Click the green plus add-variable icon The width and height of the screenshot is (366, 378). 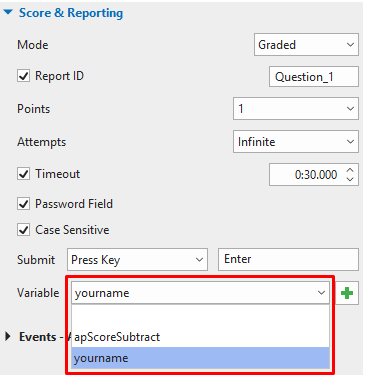347,293
